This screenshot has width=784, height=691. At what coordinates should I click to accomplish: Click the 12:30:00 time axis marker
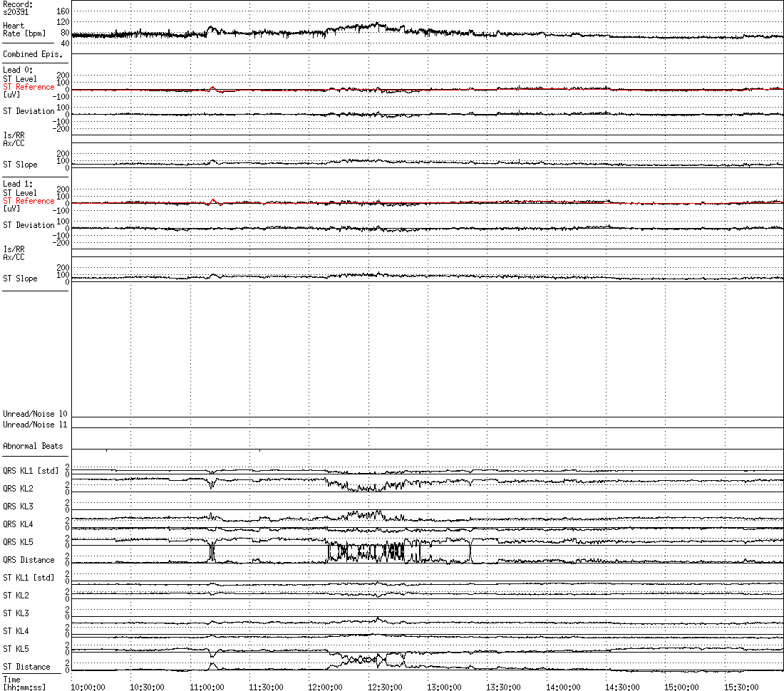tap(386, 687)
